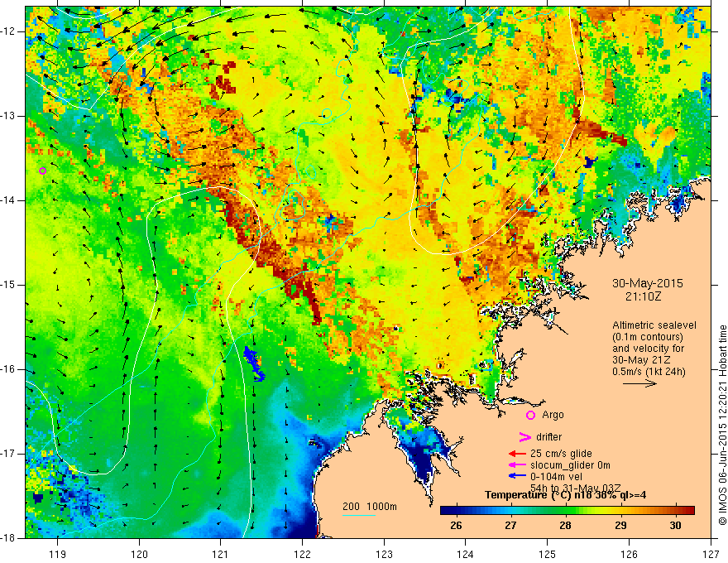Click the color bar label '27'
This screenshot has height=563, width=728.
510,526
